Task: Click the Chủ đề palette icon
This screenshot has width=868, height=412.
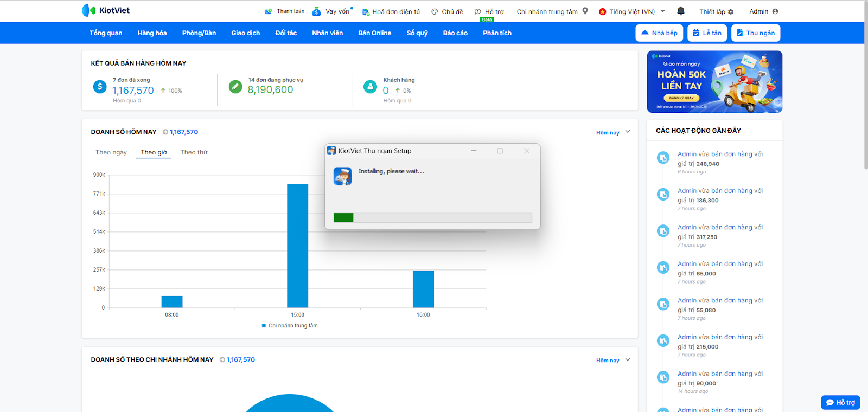Action: pos(435,11)
